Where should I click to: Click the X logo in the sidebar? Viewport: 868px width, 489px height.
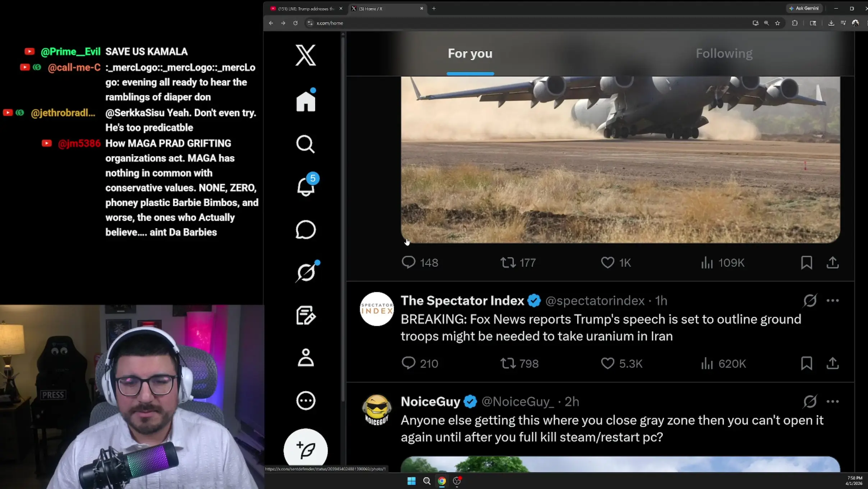[x=306, y=55]
